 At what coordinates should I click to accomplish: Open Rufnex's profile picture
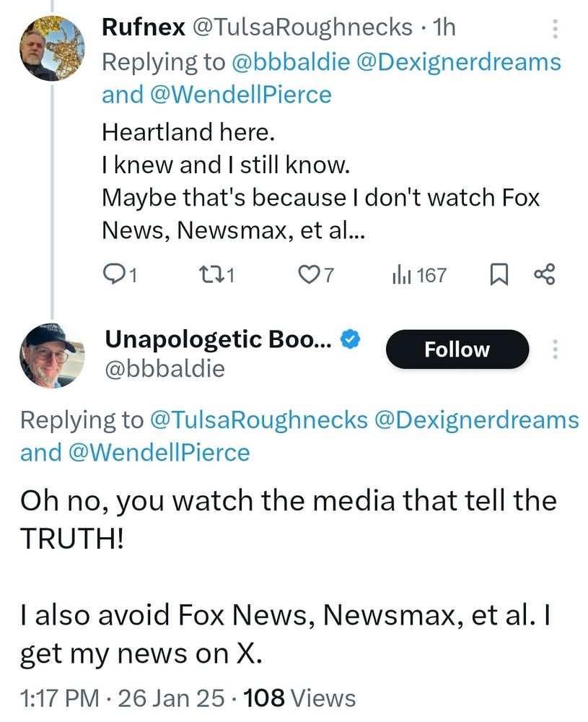[52, 48]
